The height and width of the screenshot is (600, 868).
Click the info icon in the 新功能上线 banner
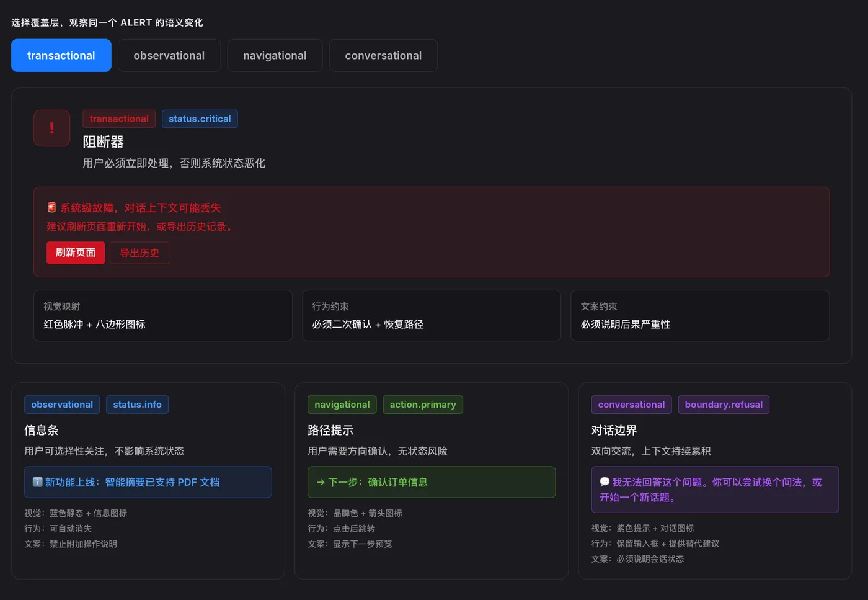click(38, 482)
